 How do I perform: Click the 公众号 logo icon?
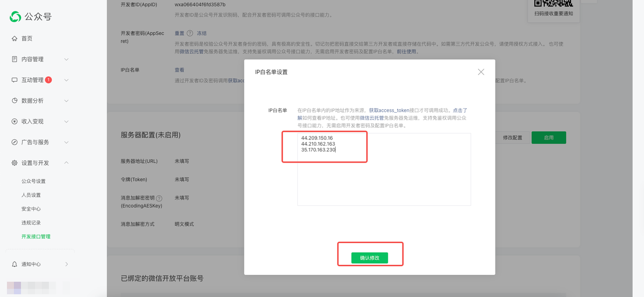coord(16,17)
